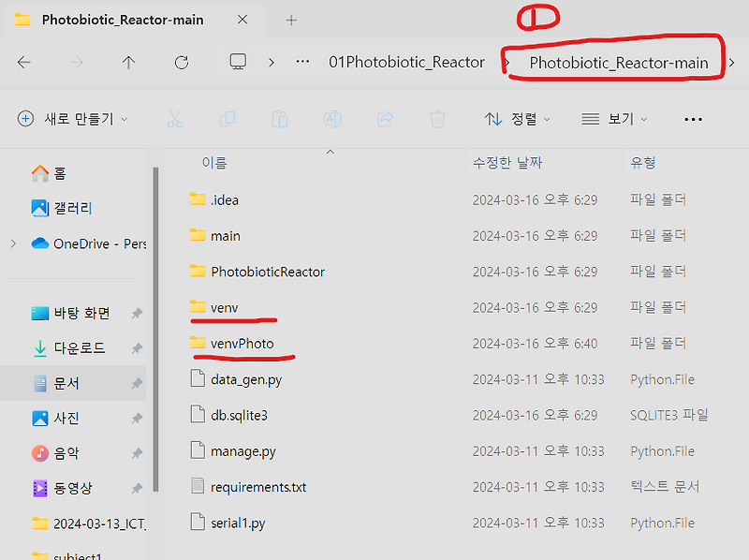This screenshot has height=560, width=749.
Task: Open the 새로 만들기 menu
Action: coord(73,119)
